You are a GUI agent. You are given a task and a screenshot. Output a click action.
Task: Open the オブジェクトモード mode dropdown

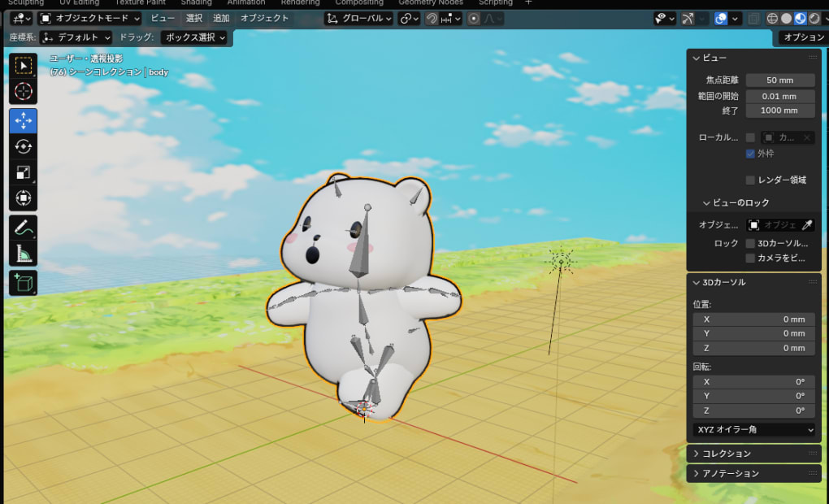coord(90,18)
